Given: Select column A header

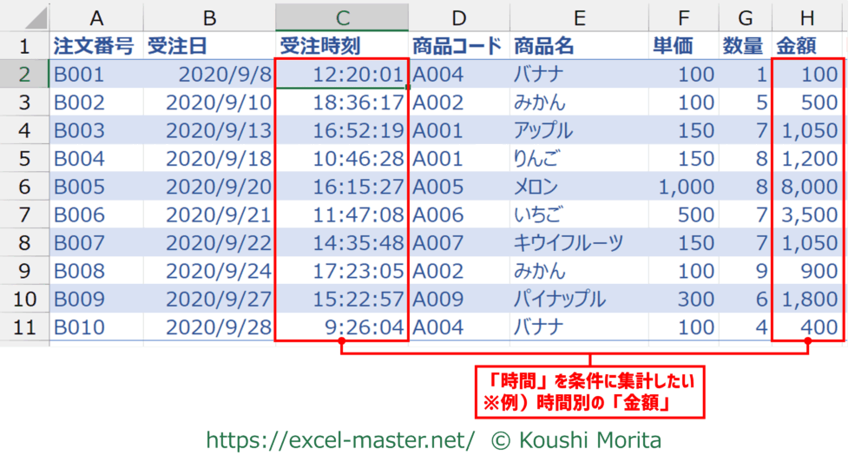Looking at the screenshot, I should pos(95,16).
